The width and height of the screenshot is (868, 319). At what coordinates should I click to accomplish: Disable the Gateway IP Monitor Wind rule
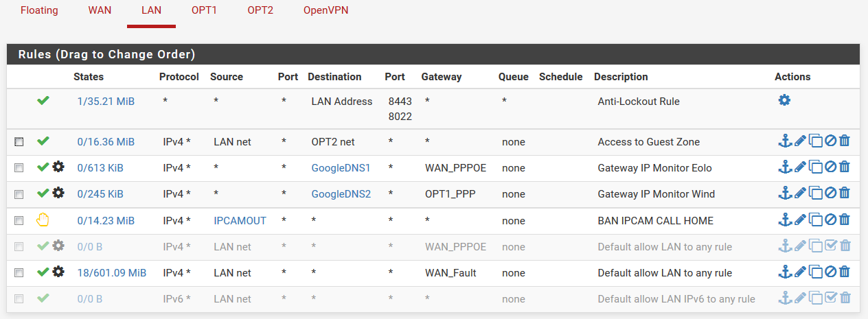pyautogui.click(x=830, y=193)
